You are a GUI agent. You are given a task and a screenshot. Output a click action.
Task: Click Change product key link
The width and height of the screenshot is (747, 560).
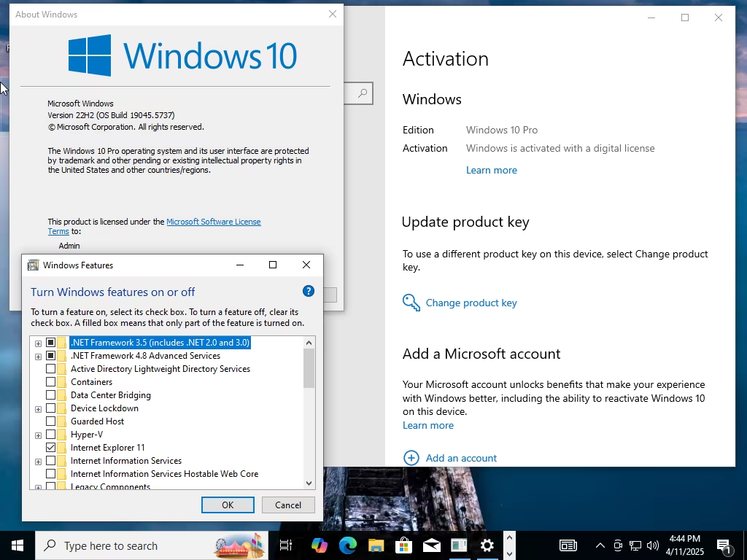471,303
